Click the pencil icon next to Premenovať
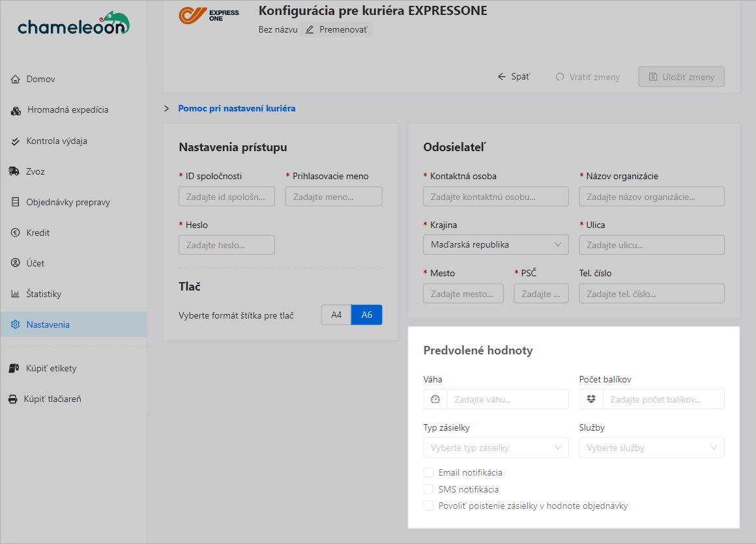 click(x=310, y=30)
